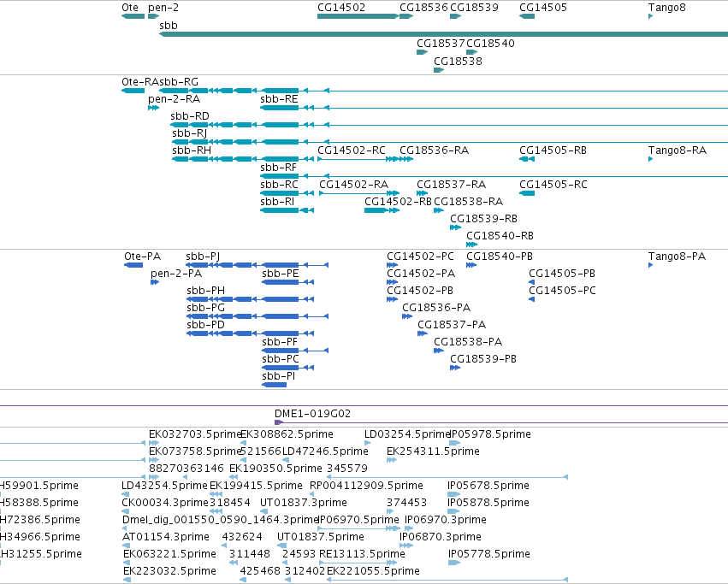
Task: Select the CG14502-RA transcript
Action: (x=359, y=193)
